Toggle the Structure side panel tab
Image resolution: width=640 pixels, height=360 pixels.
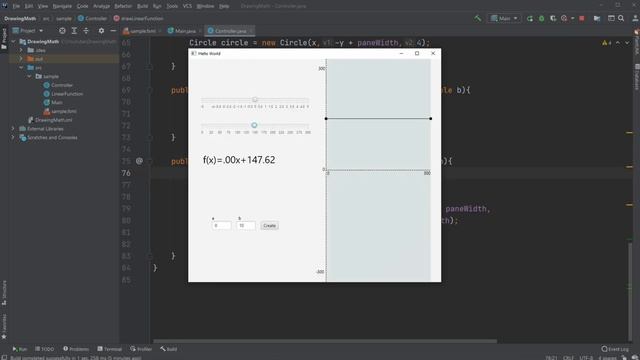coord(4,293)
